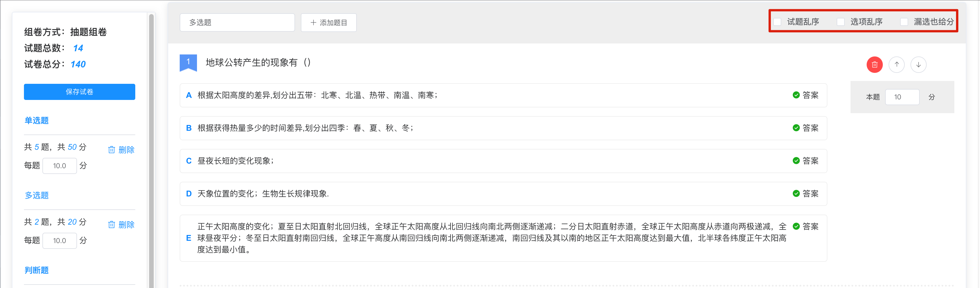
Task: Click the red trash delete question icon
Action: point(874,65)
